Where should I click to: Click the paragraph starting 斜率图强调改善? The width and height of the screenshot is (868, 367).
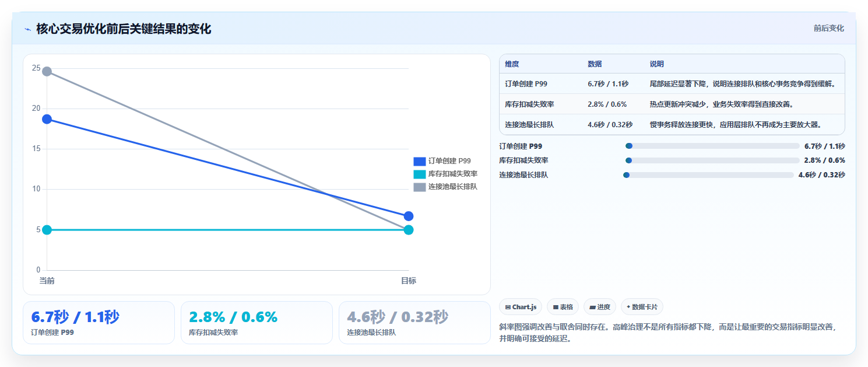[x=669, y=333]
